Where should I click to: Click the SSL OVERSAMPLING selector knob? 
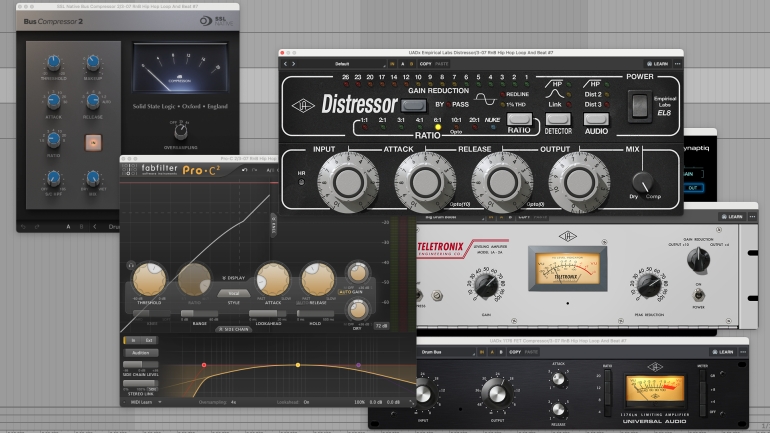point(181,131)
